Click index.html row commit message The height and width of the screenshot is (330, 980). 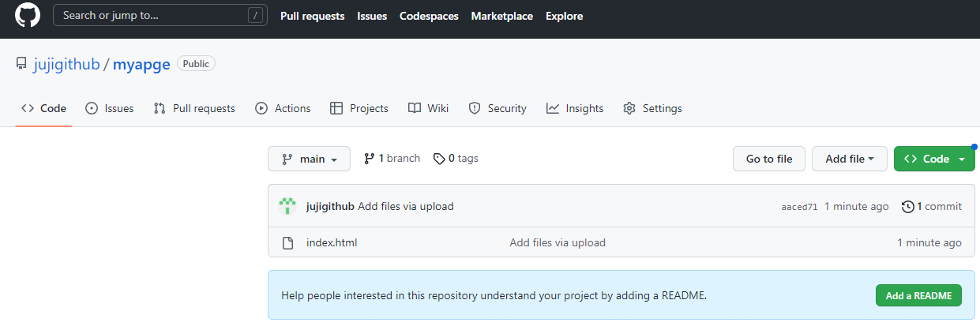click(558, 242)
